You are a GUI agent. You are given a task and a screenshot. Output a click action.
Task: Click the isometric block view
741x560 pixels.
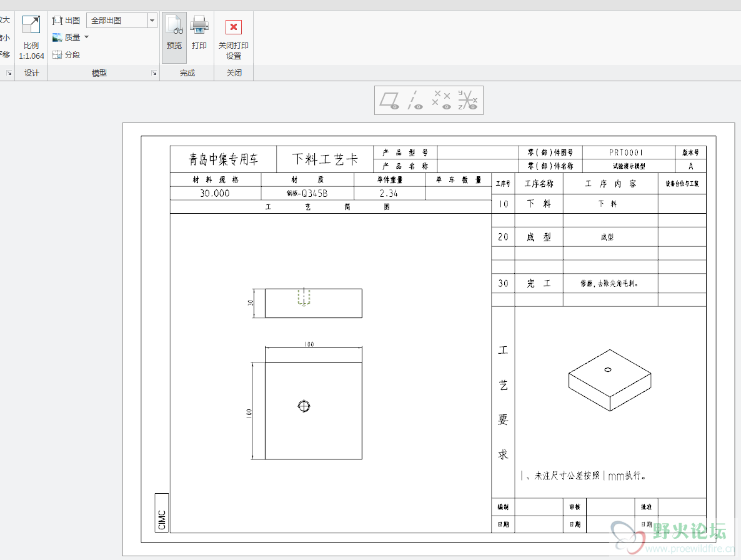[610, 380]
